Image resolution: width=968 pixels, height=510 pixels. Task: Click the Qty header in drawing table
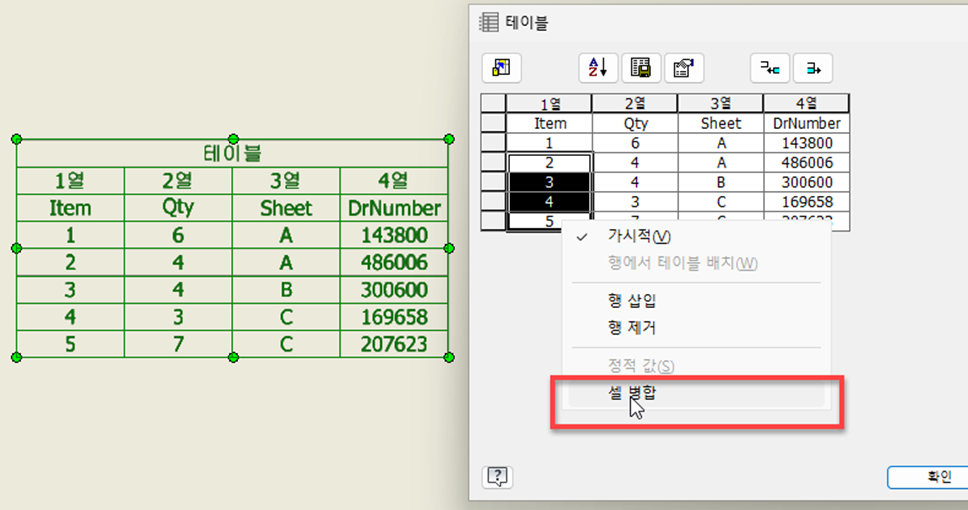click(x=178, y=208)
